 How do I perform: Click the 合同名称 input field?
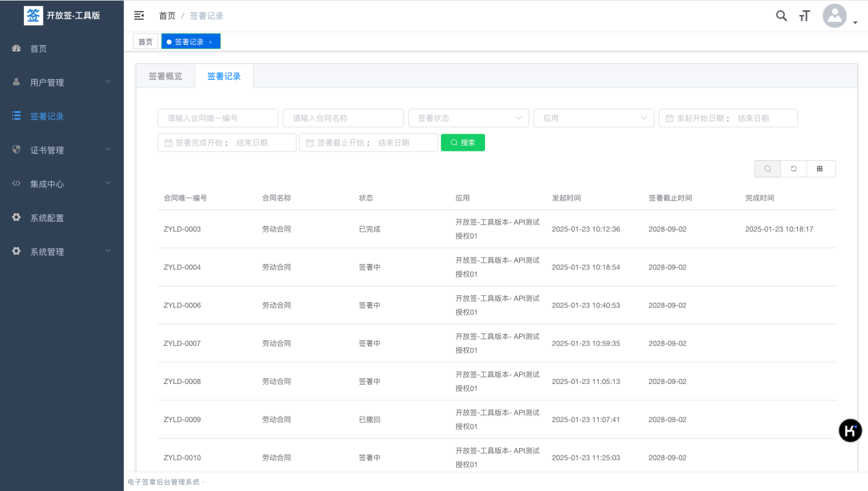click(x=343, y=118)
